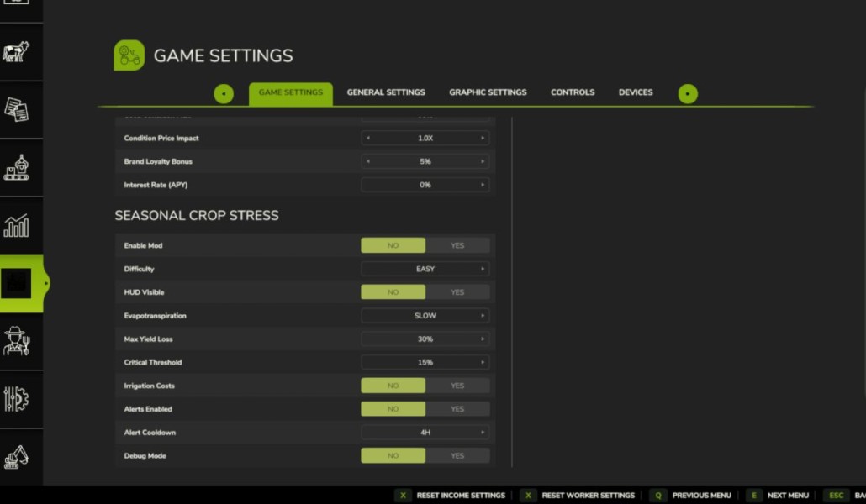Open the statistics bar chart sidebar page
The width and height of the screenshot is (866, 504).
click(x=16, y=225)
